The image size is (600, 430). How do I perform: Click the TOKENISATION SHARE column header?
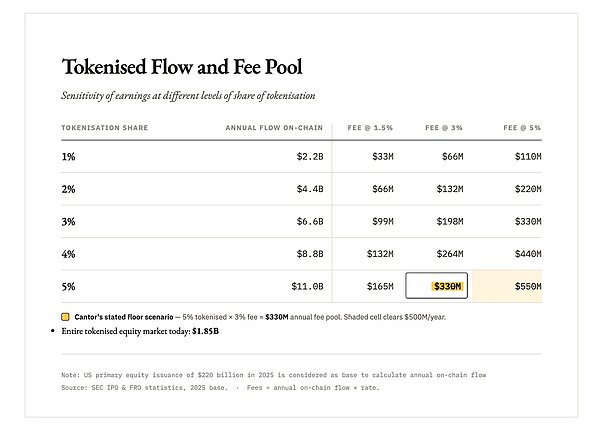click(104, 128)
